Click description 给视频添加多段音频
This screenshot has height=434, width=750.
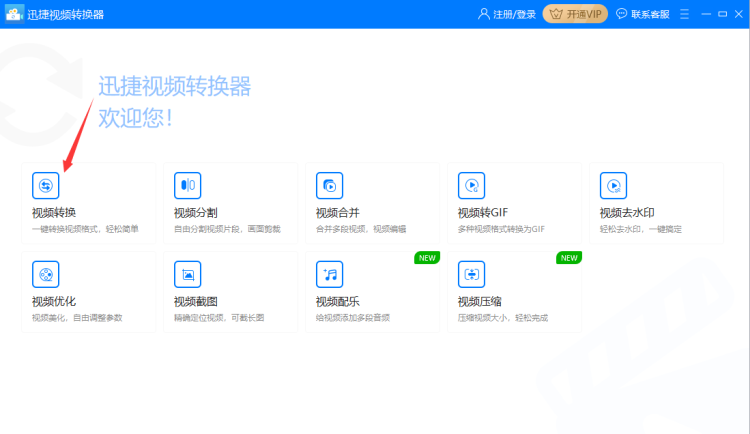point(353,318)
